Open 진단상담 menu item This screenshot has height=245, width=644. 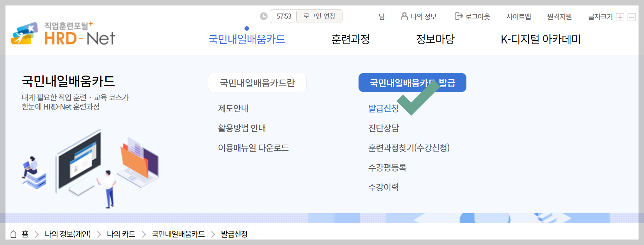[x=383, y=128]
